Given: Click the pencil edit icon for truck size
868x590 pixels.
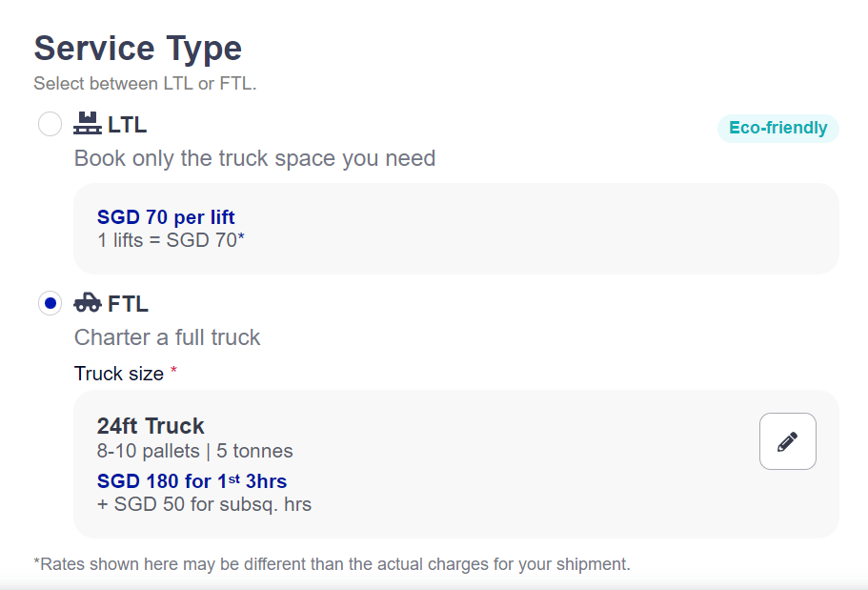Looking at the screenshot, I should pos(787,441).
